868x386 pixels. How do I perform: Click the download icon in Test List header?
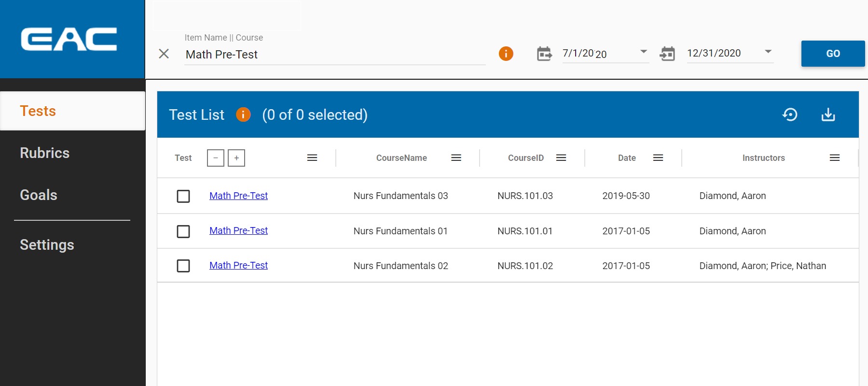828,114
